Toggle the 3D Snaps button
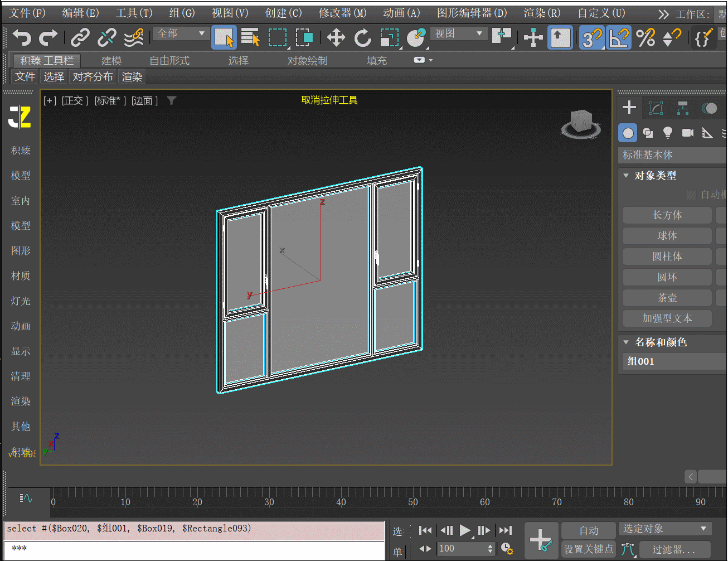This screenshot has width=728, height=561. click(592, 38)
